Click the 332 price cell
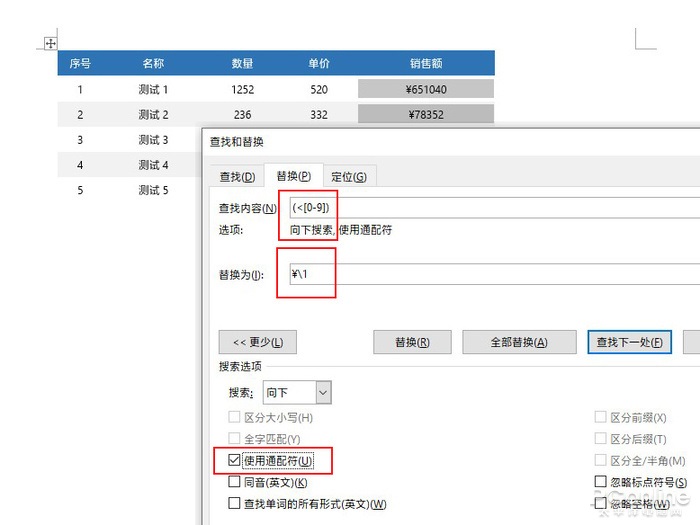Screen dimensions: 700x525 coord(319,115)
